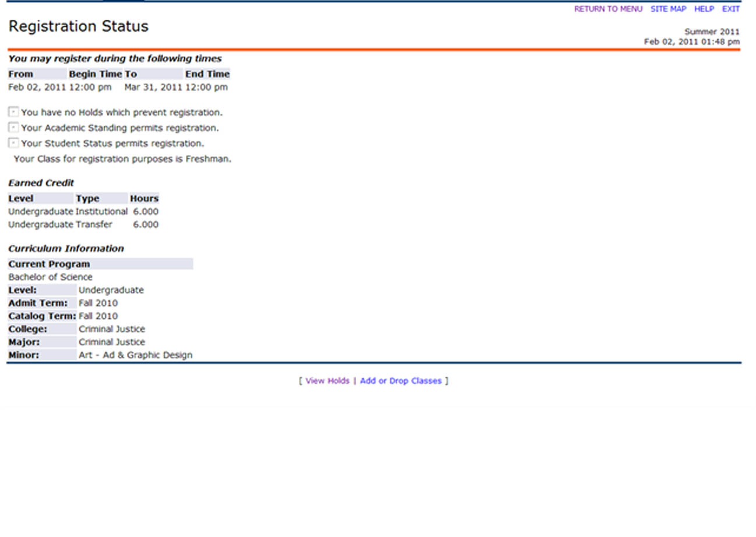Go to Add or Drop Classes

click(401, 381)
